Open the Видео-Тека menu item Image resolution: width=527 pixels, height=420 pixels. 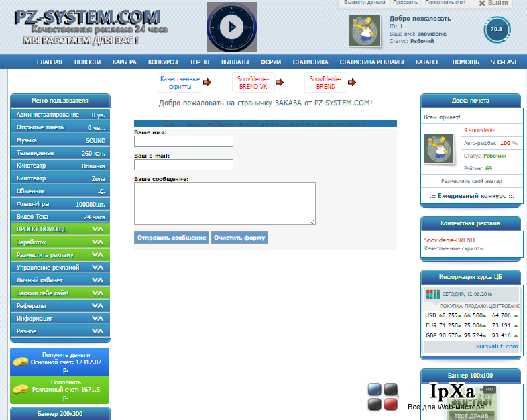(x=60, y=217)
